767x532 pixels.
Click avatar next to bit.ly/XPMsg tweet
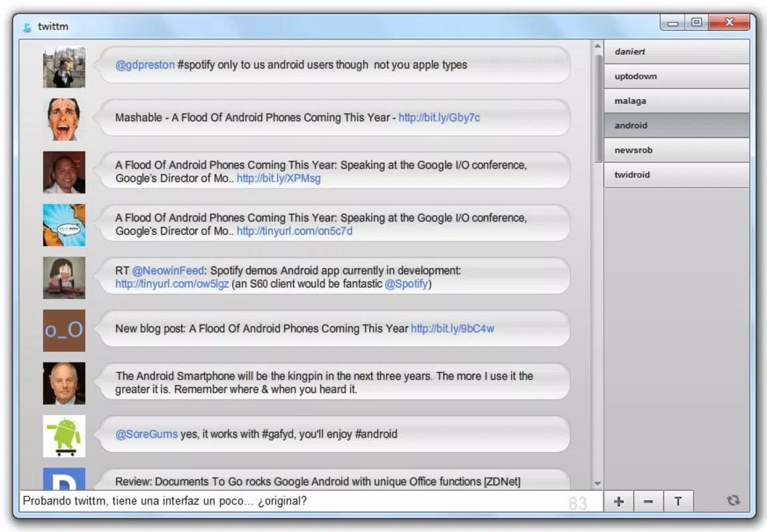click(64, 172)
